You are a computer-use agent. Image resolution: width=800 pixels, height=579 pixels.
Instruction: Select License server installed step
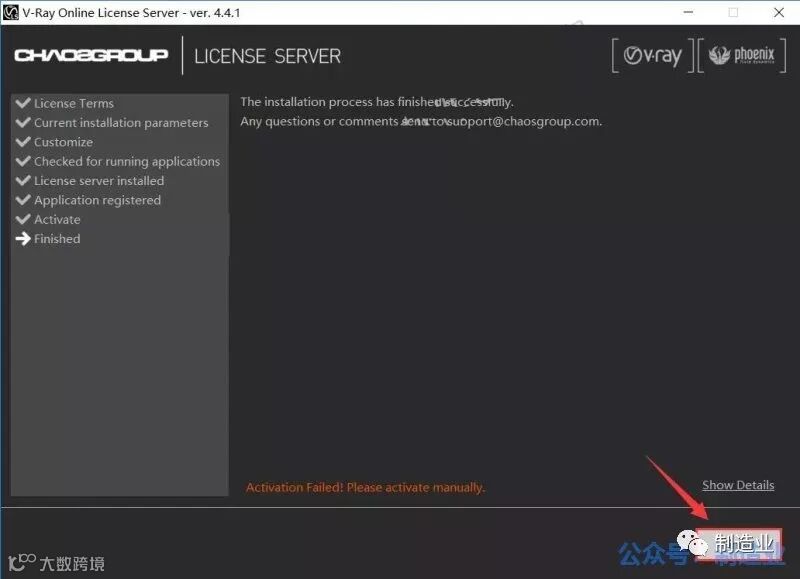pos(99,181)
